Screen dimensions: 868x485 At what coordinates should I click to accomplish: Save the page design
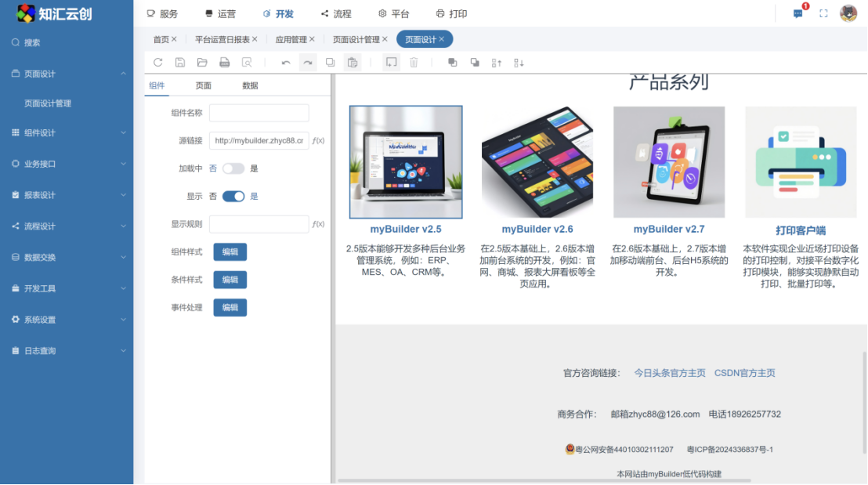tap(180, 63)
